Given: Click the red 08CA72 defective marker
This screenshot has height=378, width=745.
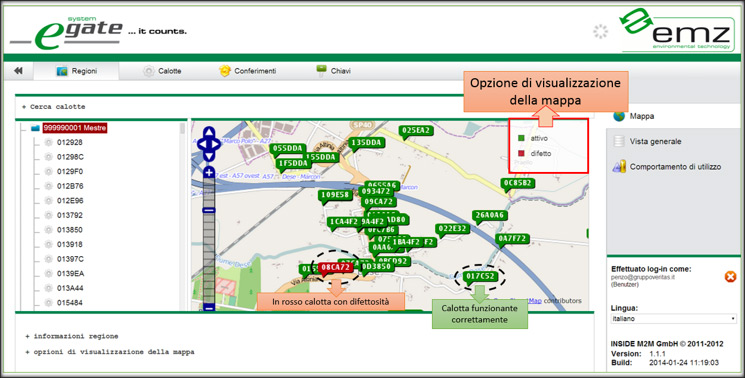Looking at the screenshot, I should pyautogui.click(x=335, y=268).
